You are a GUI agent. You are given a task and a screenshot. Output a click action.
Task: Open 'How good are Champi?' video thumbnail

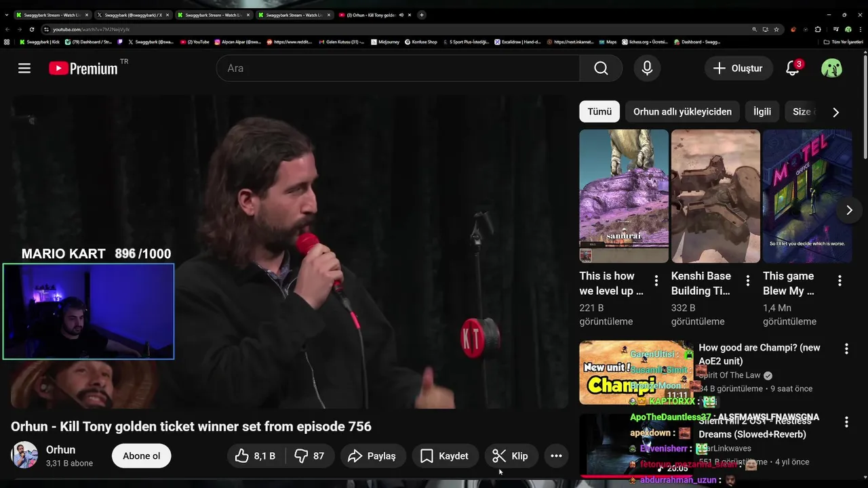[x=636, y=372]
